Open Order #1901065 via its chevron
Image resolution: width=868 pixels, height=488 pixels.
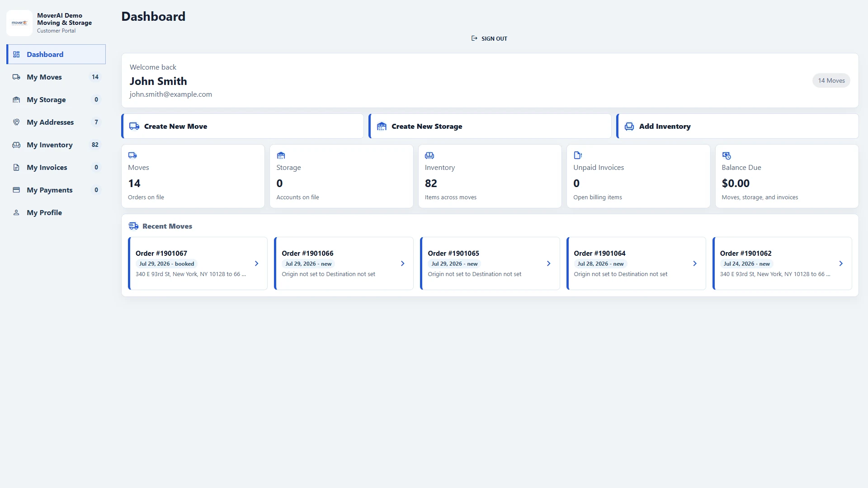[x=548, y=263]
